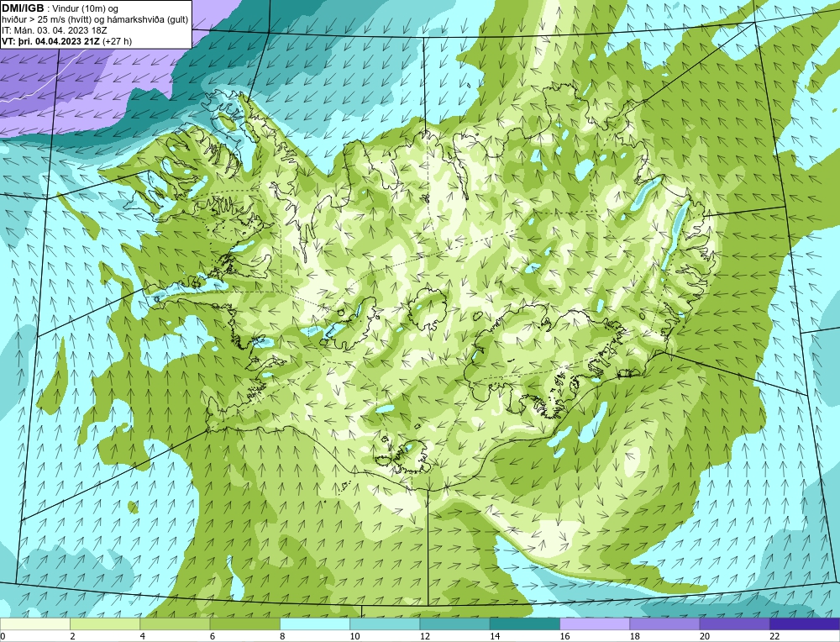Viewport: 840px width, 642px height.
Task: Pick the dark indigo legend swatch above 22
Action: pyautogui.click(x=805, y=624)
